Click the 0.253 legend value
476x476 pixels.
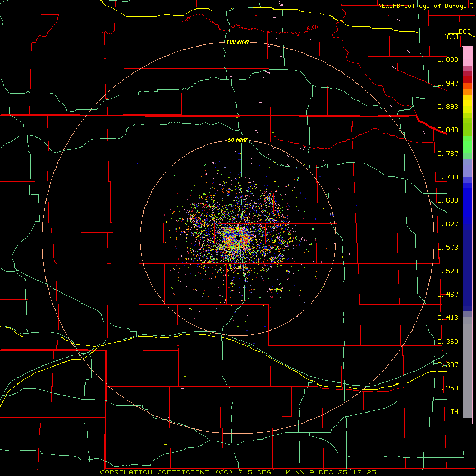[x=448, y=388]
